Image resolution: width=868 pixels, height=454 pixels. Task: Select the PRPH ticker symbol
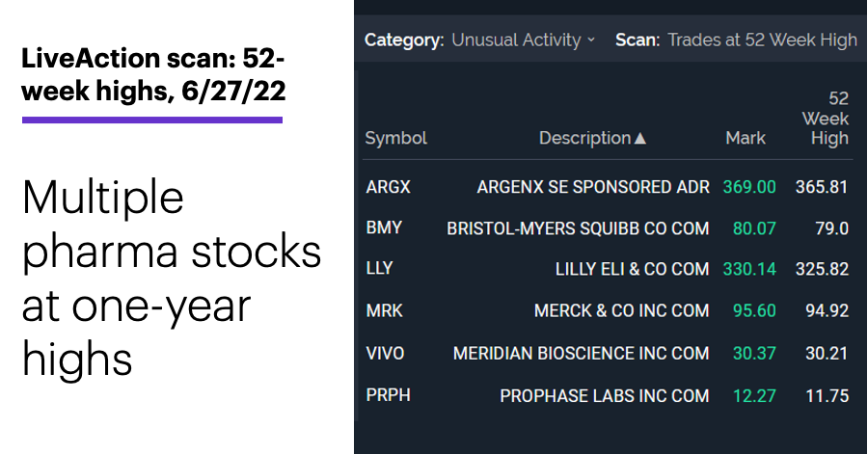pyautogui.click(x=388, y=395)
